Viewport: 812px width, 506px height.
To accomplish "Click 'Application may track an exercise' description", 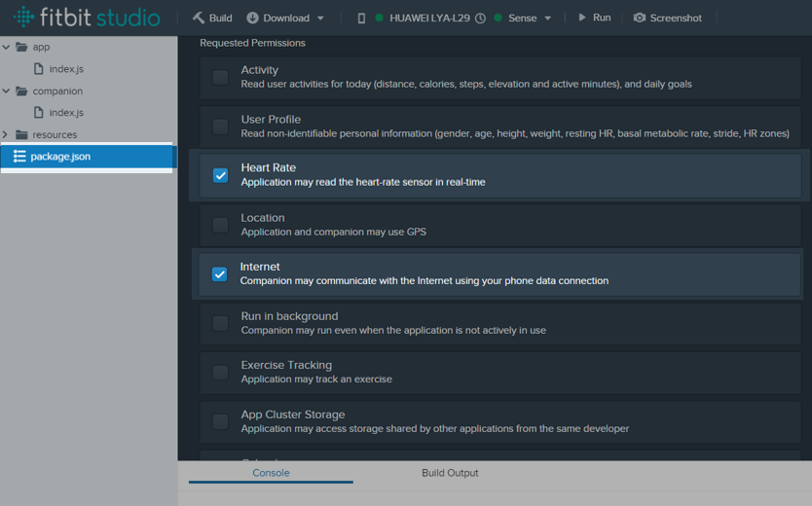I will [x=316, y=379].
